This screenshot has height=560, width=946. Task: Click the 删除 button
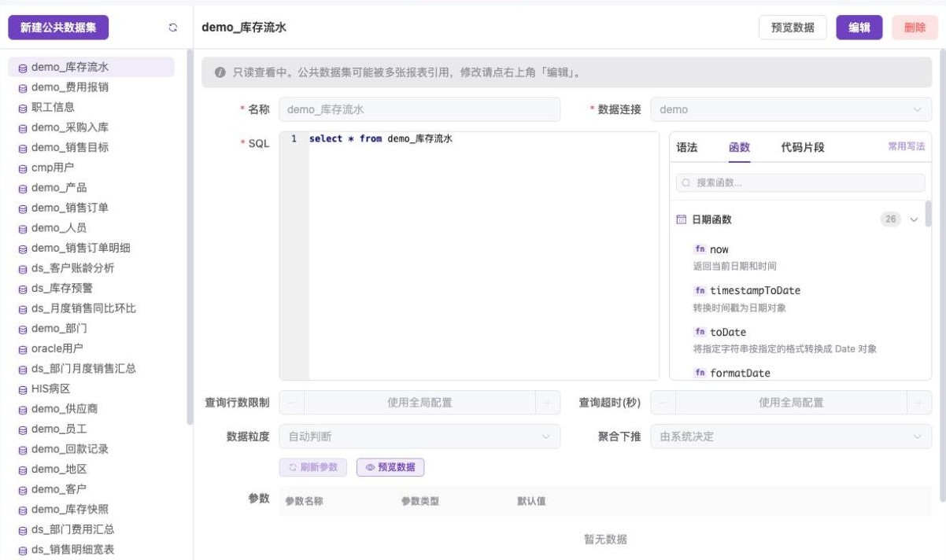[915, 28]
